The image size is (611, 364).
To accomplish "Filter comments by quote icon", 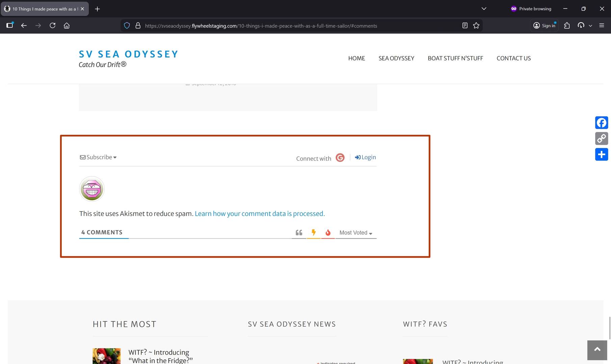I will [x=299, y=232].
